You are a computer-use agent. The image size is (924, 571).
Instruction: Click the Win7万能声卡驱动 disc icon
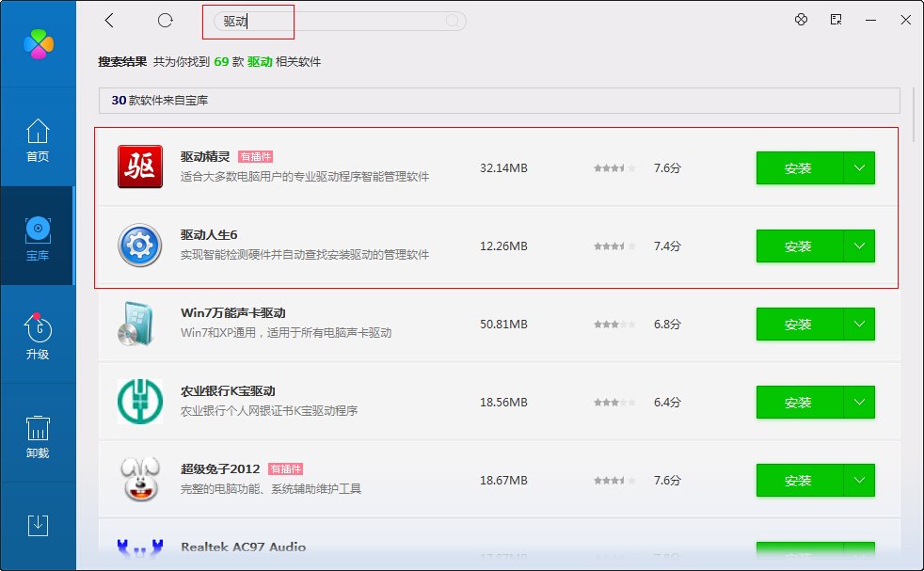(139, 324)
